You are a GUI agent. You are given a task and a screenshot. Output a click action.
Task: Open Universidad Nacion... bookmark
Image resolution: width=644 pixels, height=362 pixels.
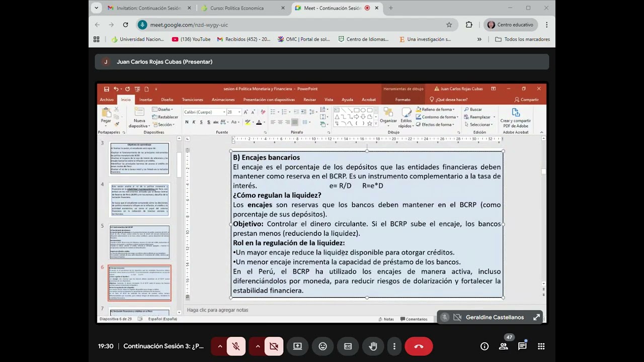(138, 39)
